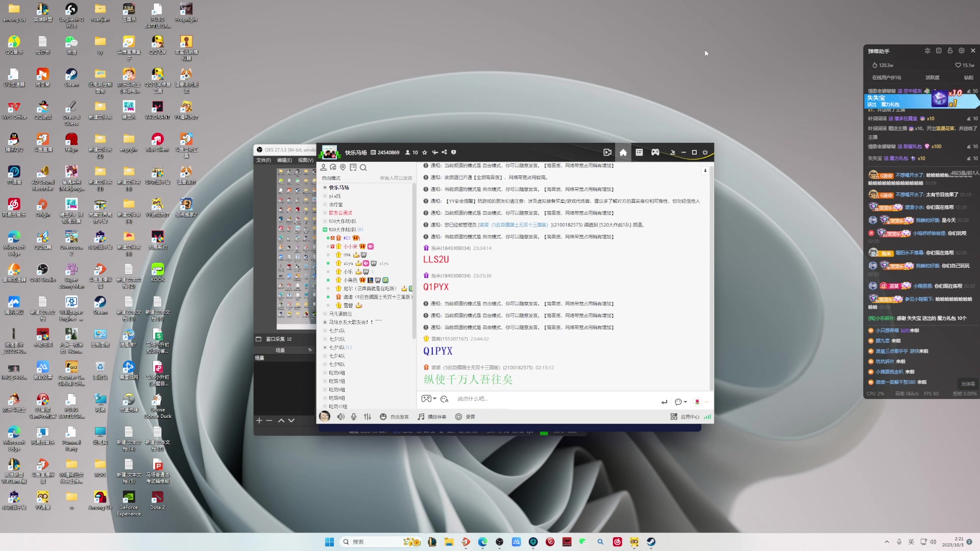Expand the 吃鸡6组 channel
The height and width of the screenshot is (551, 980).
pos(325,373)
